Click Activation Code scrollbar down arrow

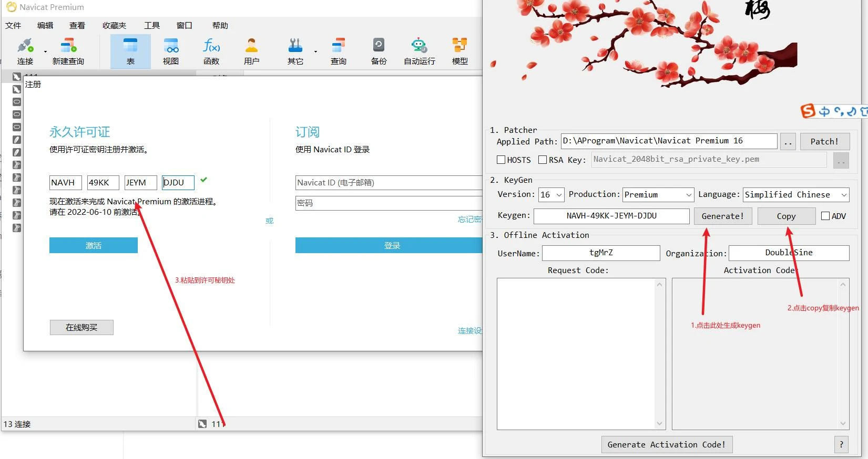(843, 423)
